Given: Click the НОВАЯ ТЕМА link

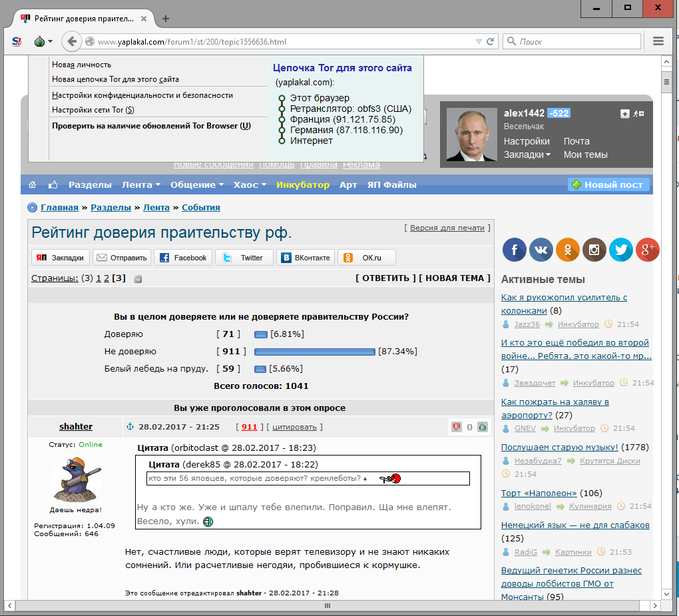Looking at the screenshot, I should (x=455, y=278).
